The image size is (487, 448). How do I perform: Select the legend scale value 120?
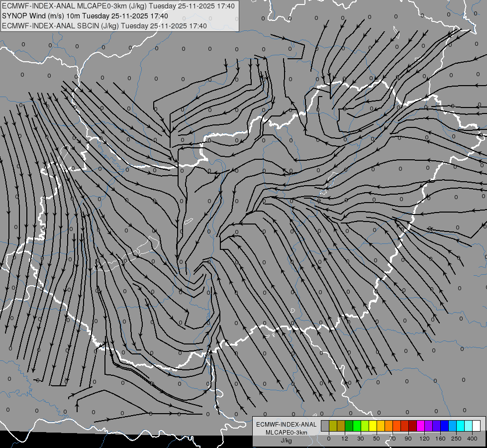click(x=424, y=439)
